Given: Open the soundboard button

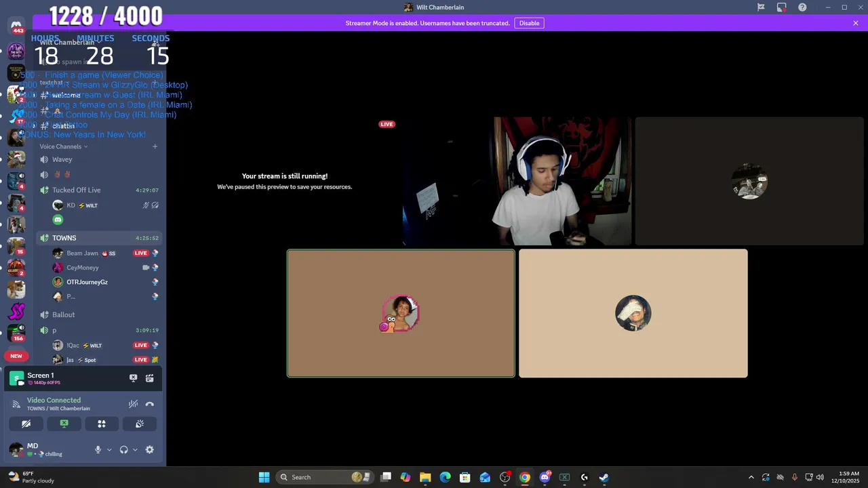Looking at the screenshot, I should (x=140, y=424).
